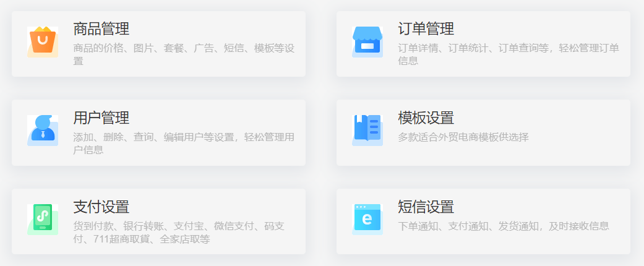Click the cyan browser SMS icon

[367, 220]
